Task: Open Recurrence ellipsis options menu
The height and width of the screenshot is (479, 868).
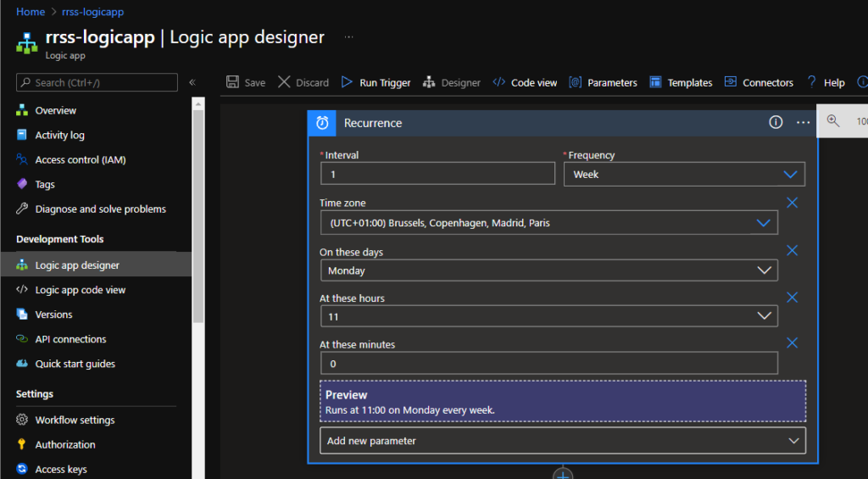Action: 803,122
